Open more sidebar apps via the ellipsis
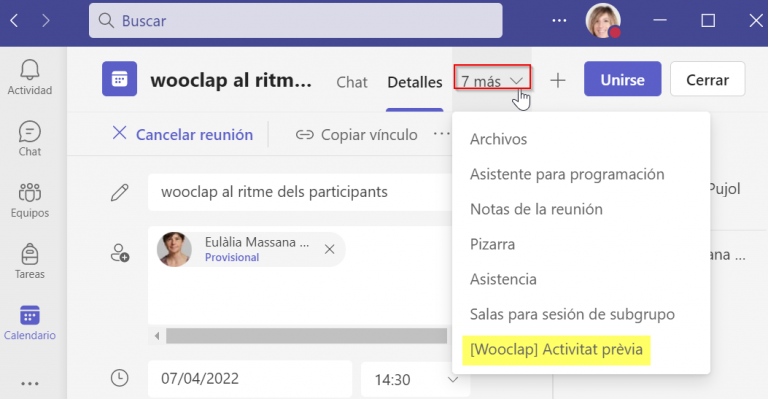This screenshot has width=768, height=399. (29, 383)
